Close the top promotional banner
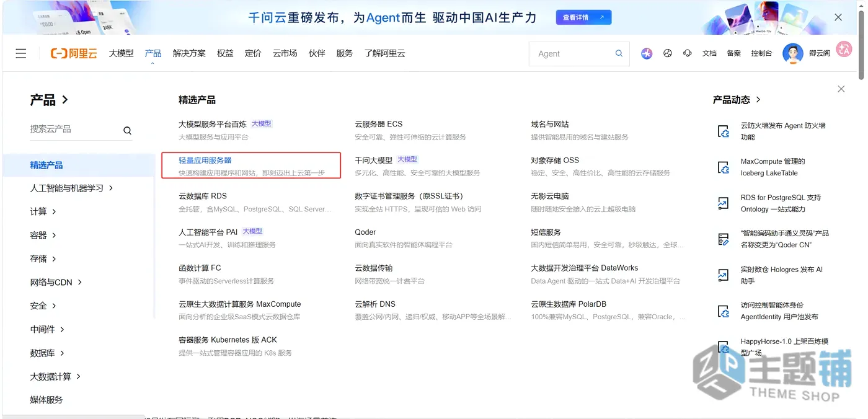 coord(838,17)
